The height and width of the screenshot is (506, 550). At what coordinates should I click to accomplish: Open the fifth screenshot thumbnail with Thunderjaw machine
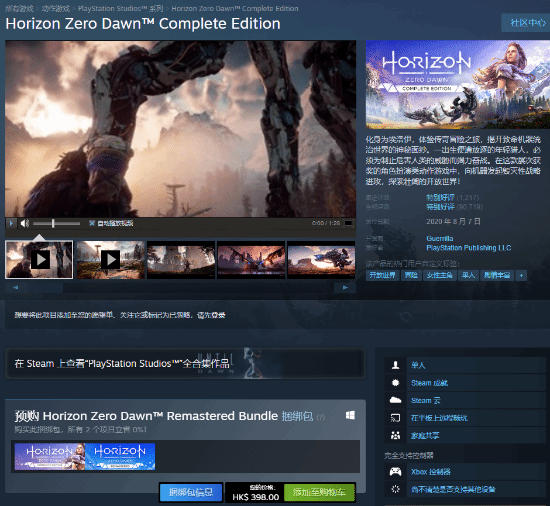(x=321, y=260)
